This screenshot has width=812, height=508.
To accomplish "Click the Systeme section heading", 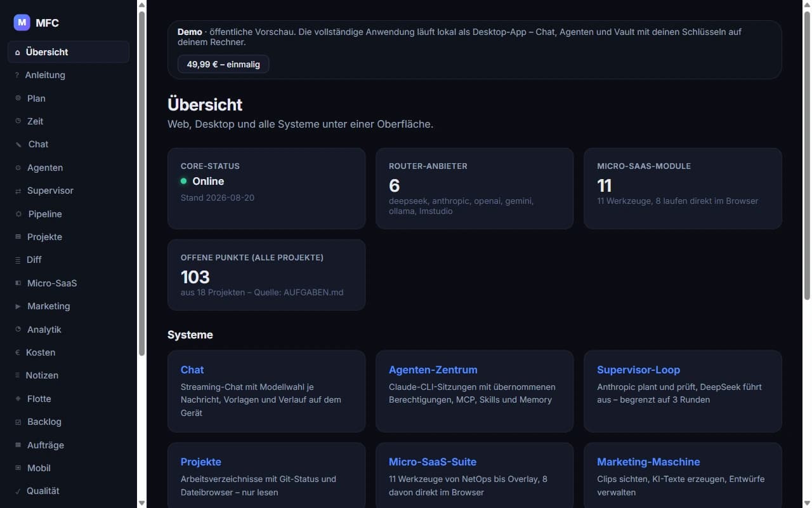I will click(x=190, y=335).
